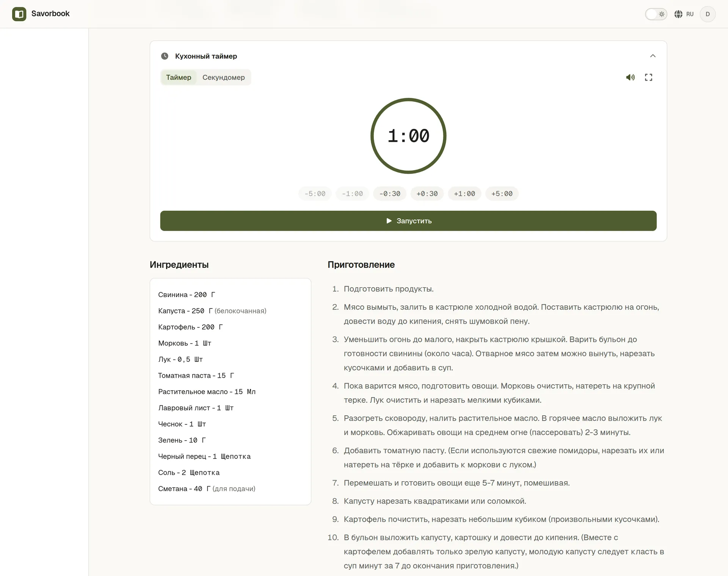Click step 1 Подготовить продукты

(x=389, y=289)
